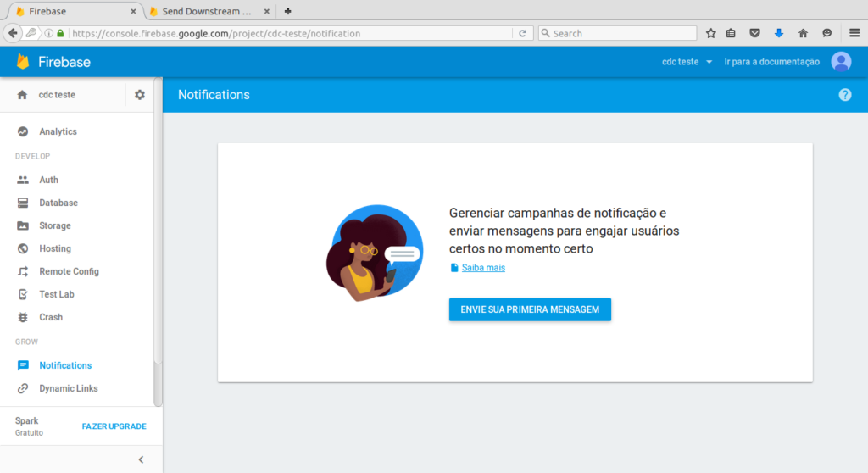Click ENVIE SUA PRIMEIRA MENSAGEM button

tap(530, 309)
